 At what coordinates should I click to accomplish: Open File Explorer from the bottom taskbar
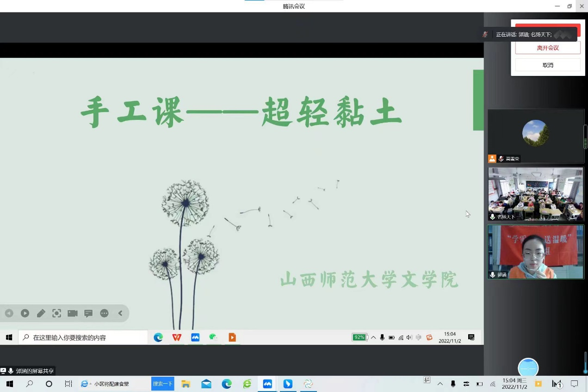[186, 384]
